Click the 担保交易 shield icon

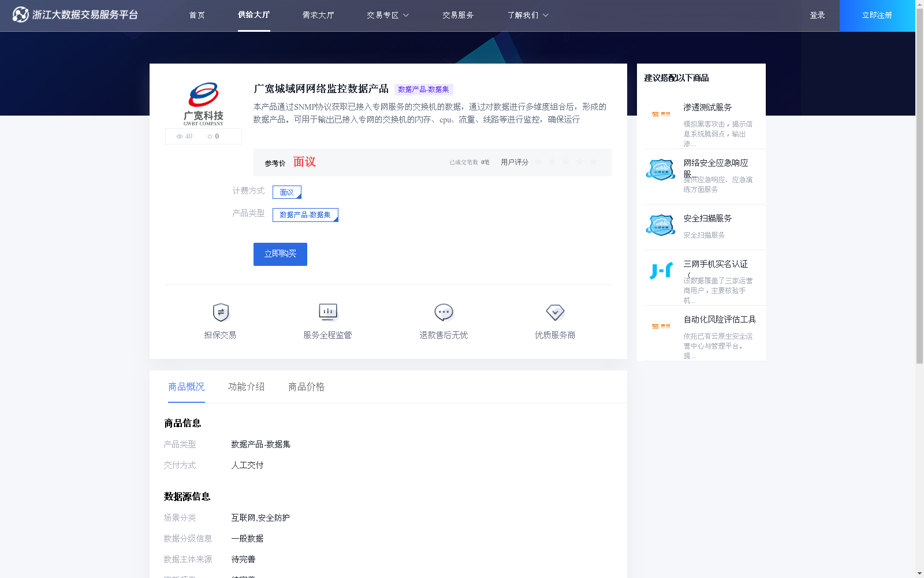pos(221,312)
